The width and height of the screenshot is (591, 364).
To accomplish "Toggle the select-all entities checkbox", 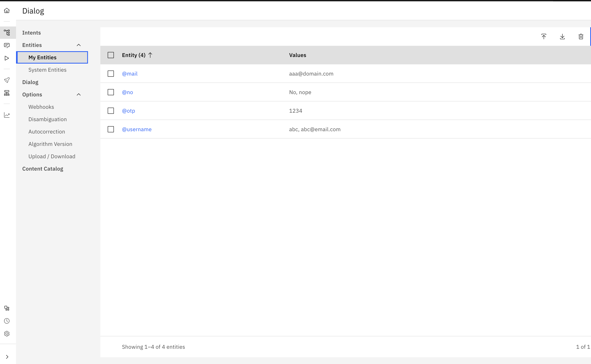I will click(x=111, y=55).
